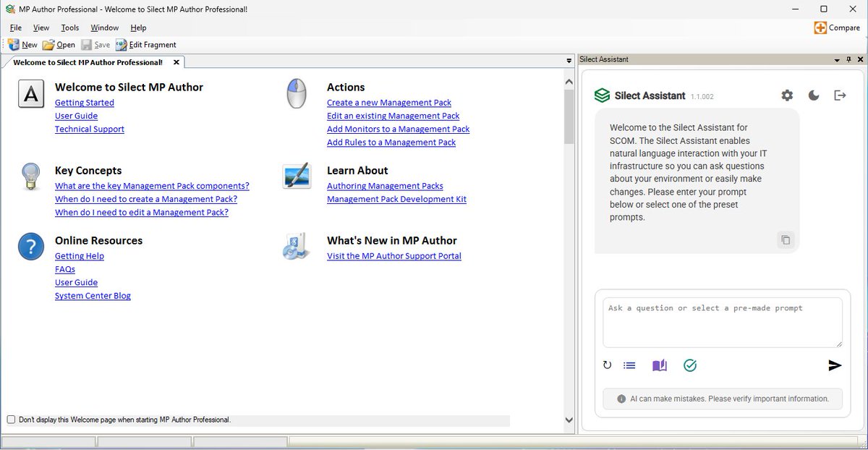
Task: Open the View menu
Action: (x=41, y=27)
